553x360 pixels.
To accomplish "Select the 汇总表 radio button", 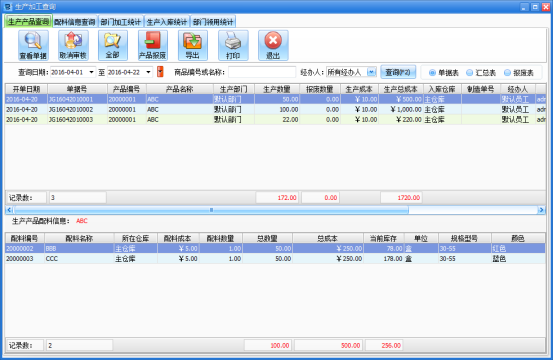I will pos(469,73).
